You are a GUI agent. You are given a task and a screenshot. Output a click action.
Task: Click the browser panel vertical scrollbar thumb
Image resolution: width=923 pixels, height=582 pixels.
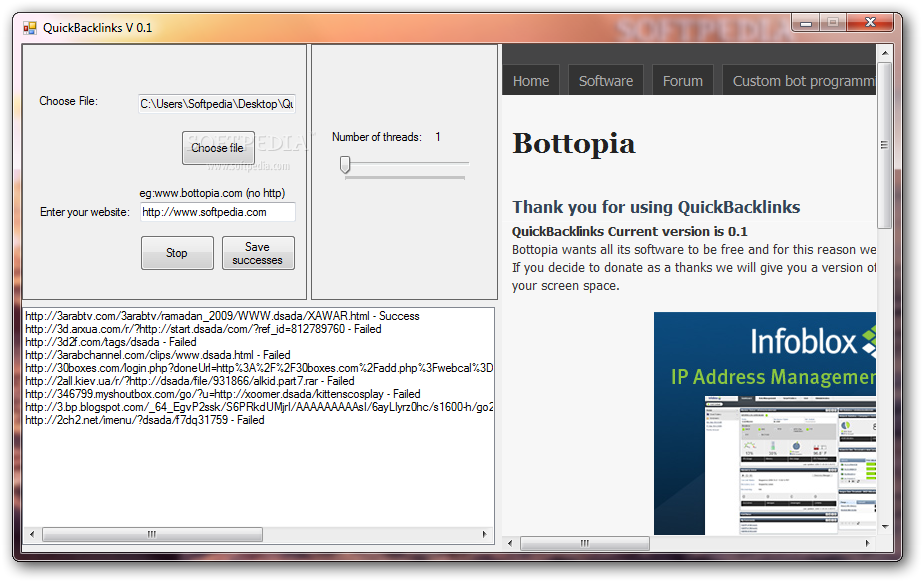click(x=885, y=145)
